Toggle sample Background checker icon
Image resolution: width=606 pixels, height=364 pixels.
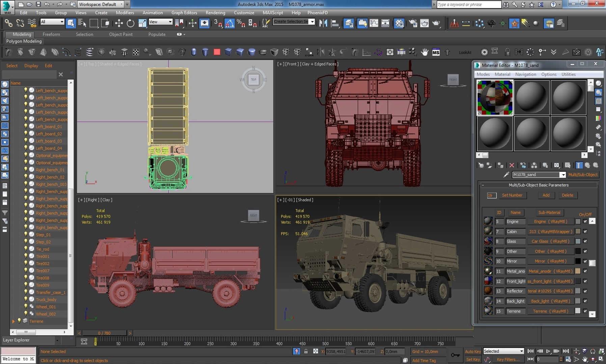coord(599,101)
